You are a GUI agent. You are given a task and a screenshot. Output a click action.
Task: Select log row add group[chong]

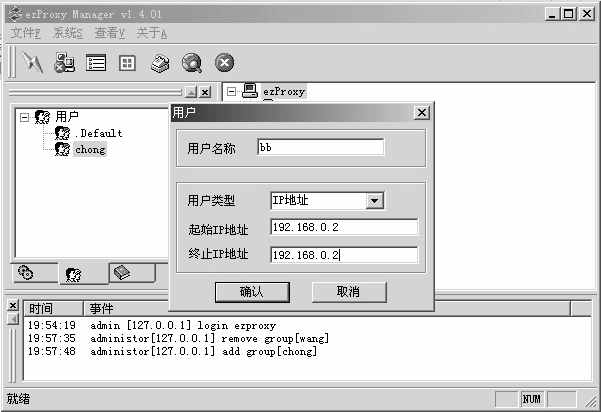click(172, 351)
